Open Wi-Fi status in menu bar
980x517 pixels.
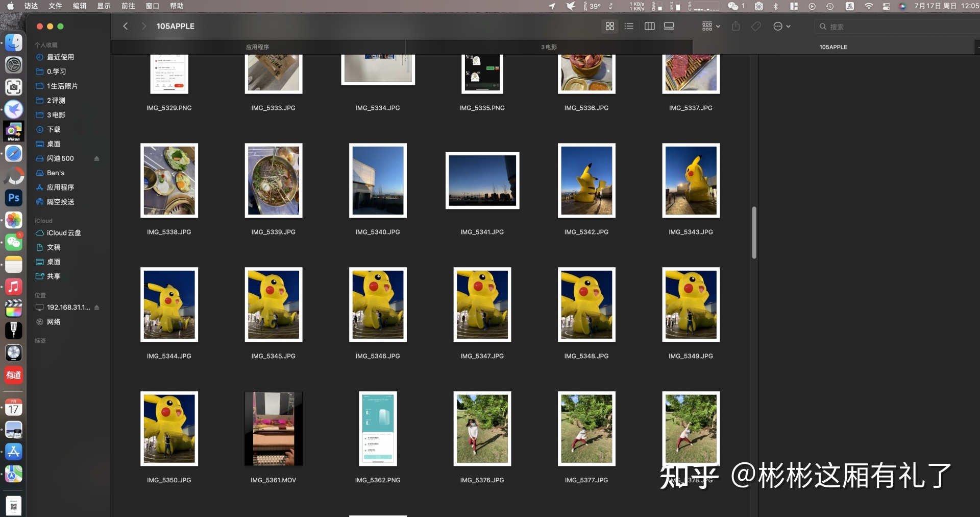point(869,6)
